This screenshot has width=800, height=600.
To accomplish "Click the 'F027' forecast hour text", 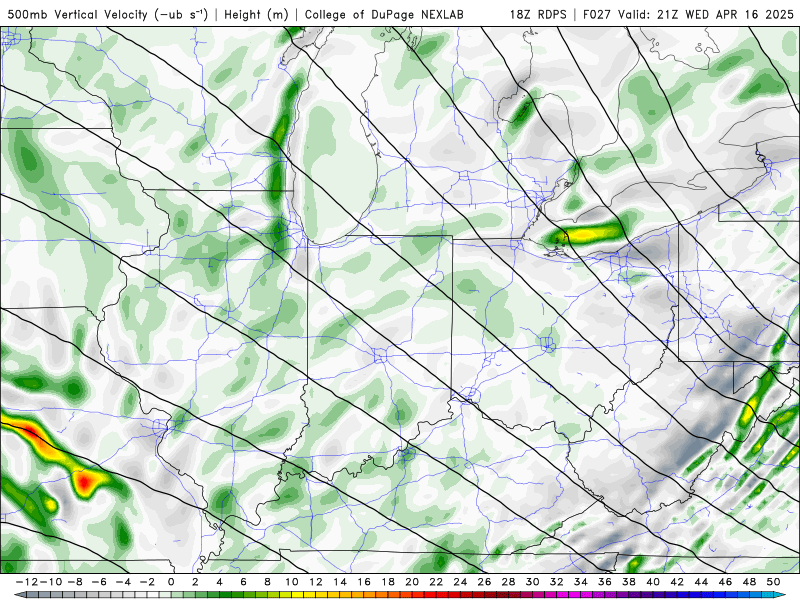I will [597, 14].
